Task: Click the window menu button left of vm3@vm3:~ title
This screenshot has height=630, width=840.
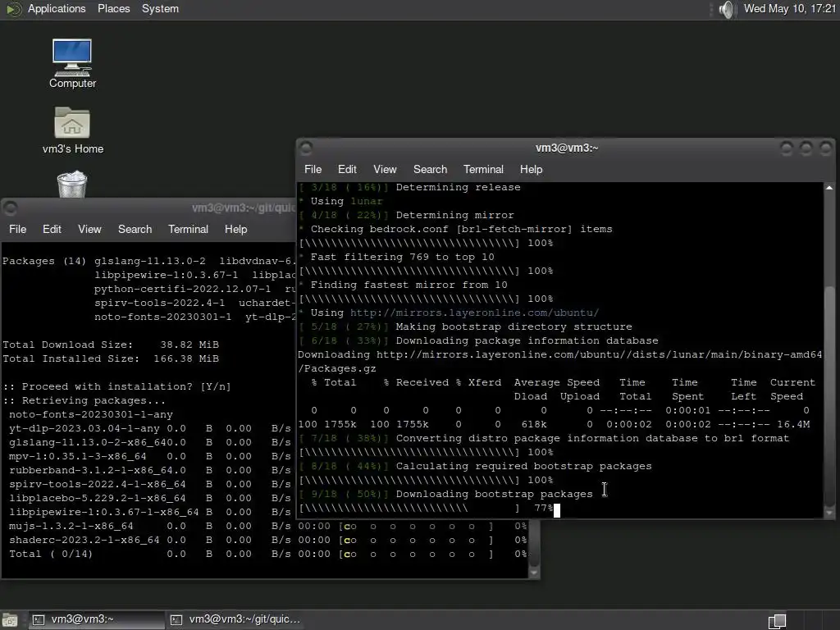Action: point(307,148)
